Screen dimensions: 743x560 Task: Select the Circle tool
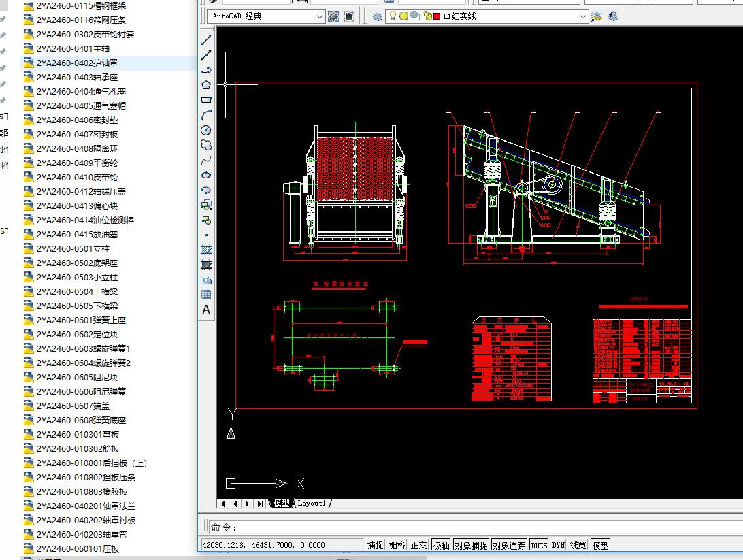point(206,130)
